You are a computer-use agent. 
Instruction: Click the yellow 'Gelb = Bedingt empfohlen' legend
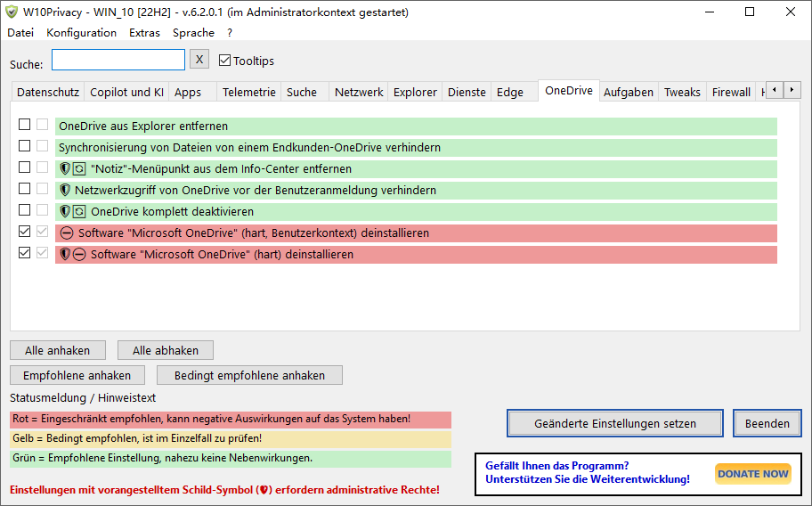coord(231,439)
